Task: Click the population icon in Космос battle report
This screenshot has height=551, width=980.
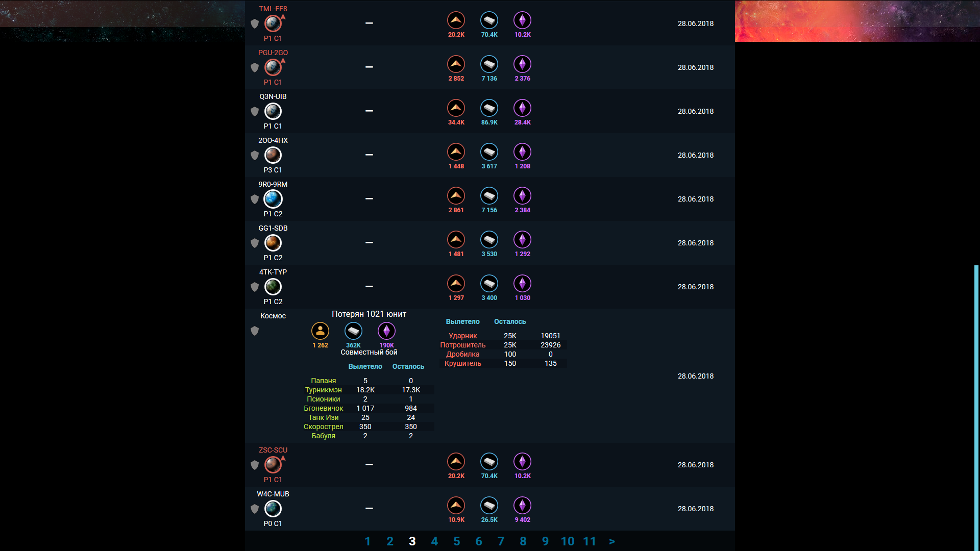Action: coord(320,331)
